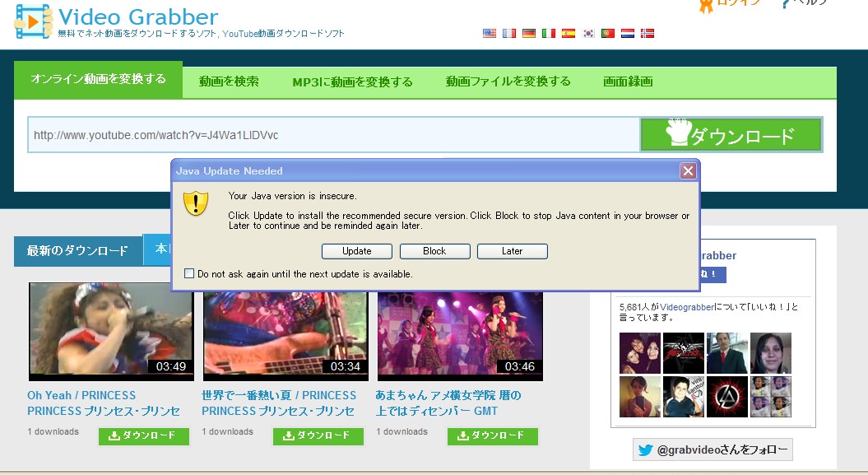The width and height of the screenshot is (868, 475).
Task: Select the Italian flag language
Action: click(x=549, y=33)
